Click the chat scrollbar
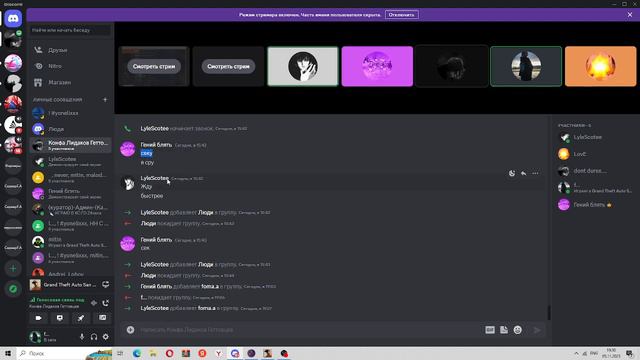Viewport: 640px width, 360px height. pyautogui.click(x=549, y=313)
